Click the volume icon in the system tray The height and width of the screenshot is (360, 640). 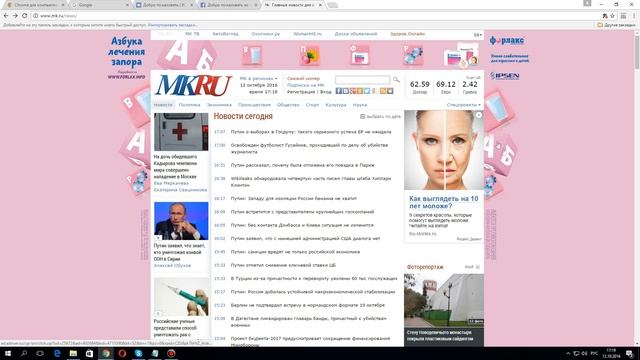point(584,353)
